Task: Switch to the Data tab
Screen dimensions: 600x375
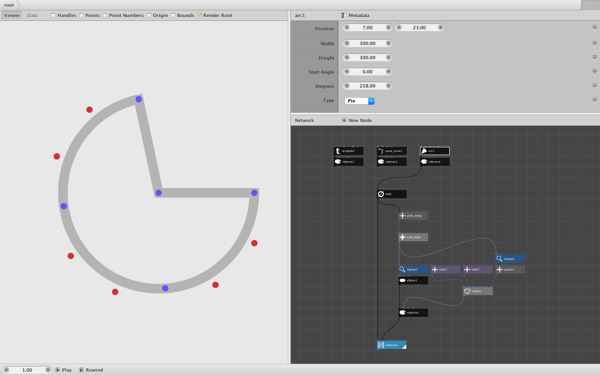Action: 32,15
